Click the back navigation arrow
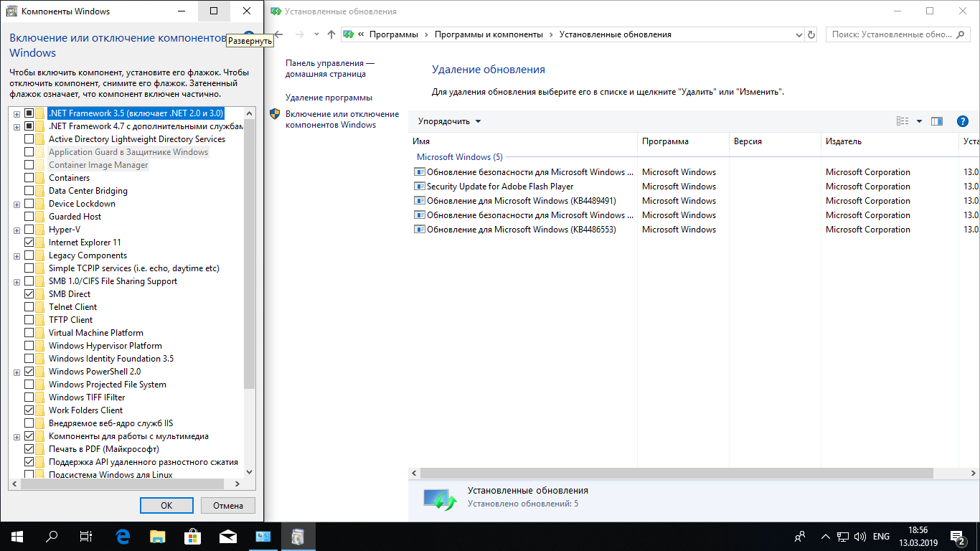Viewport: 980px width, 551px height. (278, 34)
